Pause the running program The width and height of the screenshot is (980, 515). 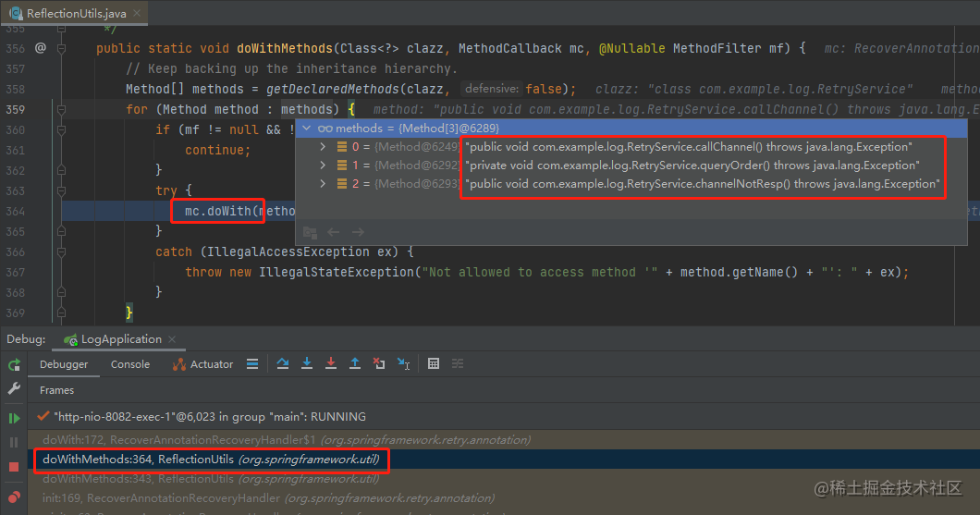tap(14, 443)
